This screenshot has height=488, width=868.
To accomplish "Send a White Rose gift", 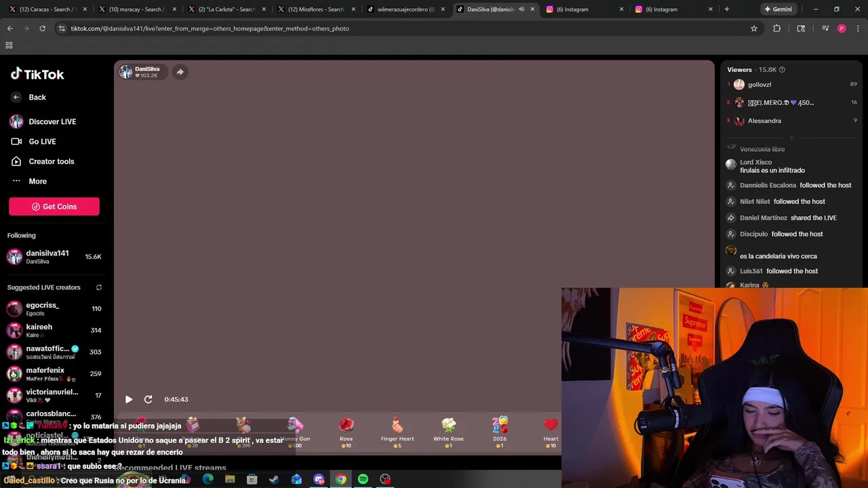I will (448, 433).
